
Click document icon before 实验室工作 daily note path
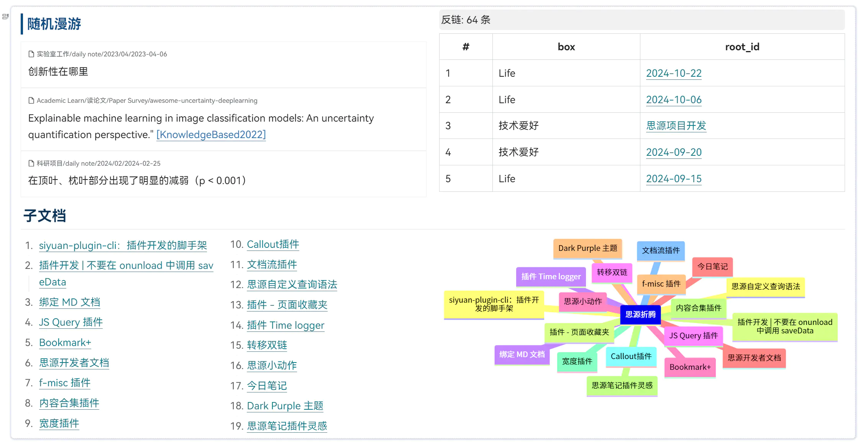pos(31,54)
